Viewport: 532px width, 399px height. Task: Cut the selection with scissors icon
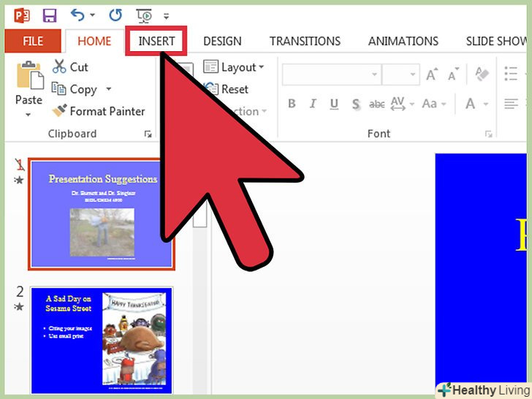pyautogui.click(x=71, y=66)
